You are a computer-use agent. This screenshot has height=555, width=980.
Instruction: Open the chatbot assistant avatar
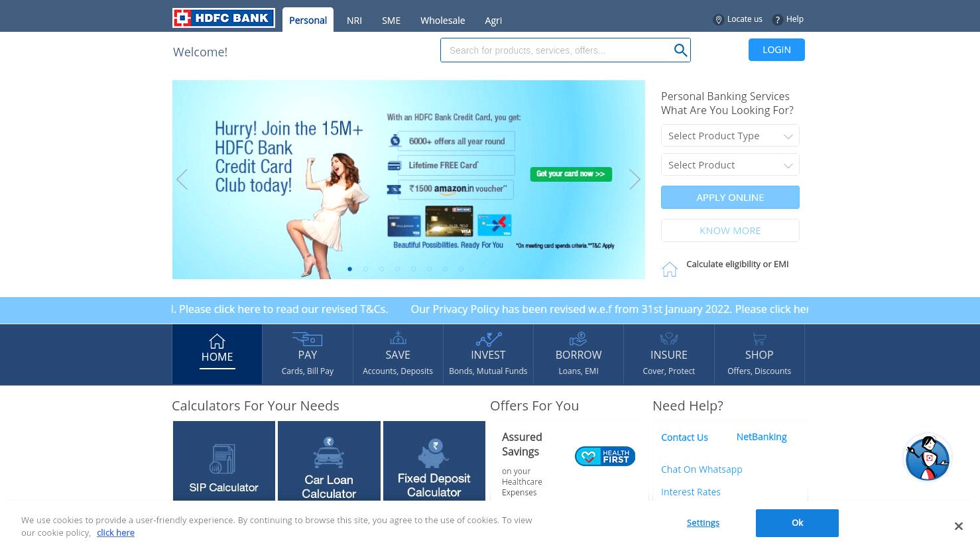point(928,458)
